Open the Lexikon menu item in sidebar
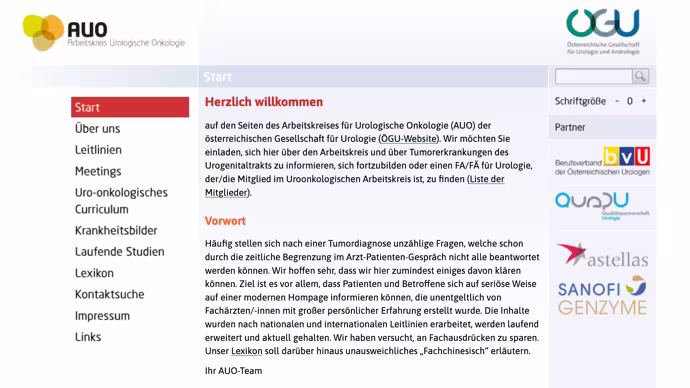 coord(94,273)
